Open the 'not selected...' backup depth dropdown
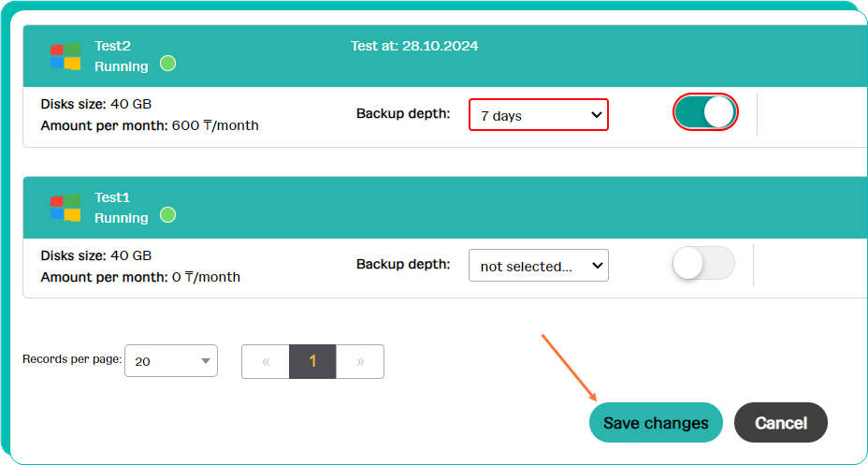This screenshot has width=868, height=465. (x=539, y=265)
